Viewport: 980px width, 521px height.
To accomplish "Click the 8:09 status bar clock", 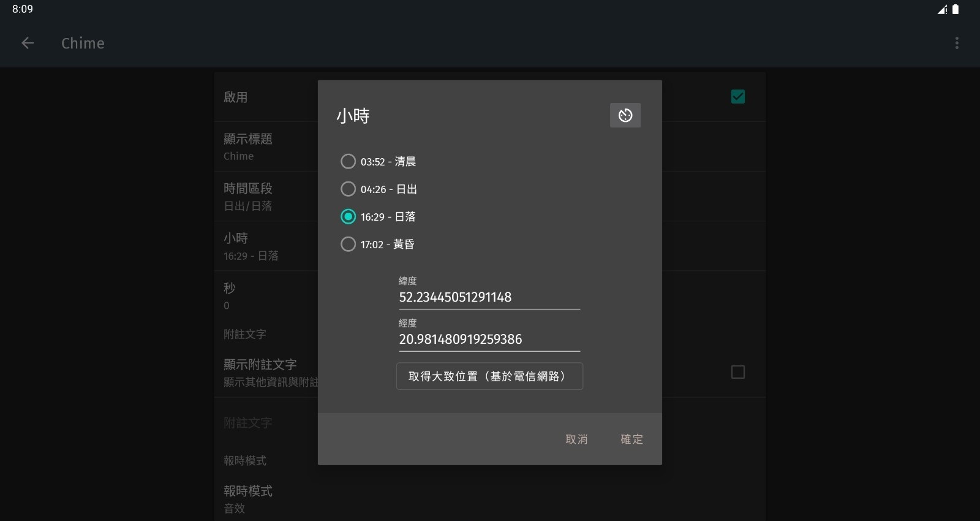I will point(23,9).
